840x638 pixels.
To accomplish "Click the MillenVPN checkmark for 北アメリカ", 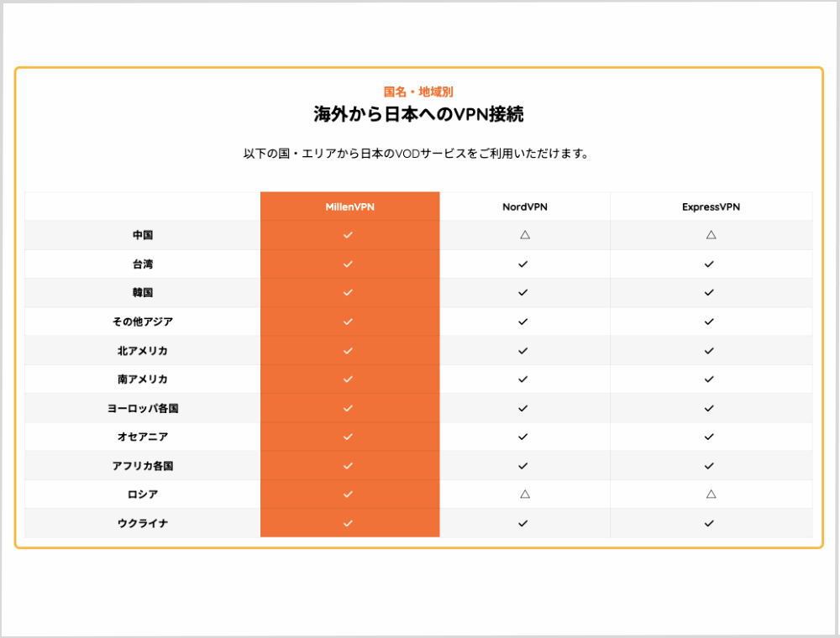I will [349, 350].
